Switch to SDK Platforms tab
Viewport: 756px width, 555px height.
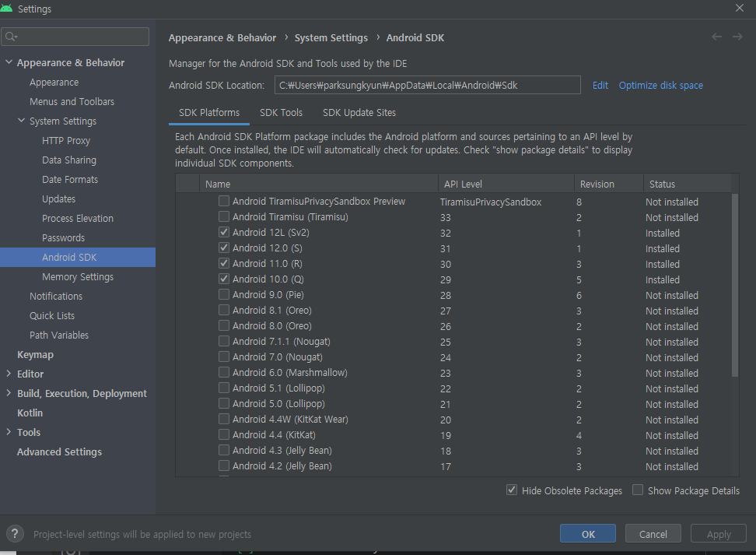click(x=208, y=112)
